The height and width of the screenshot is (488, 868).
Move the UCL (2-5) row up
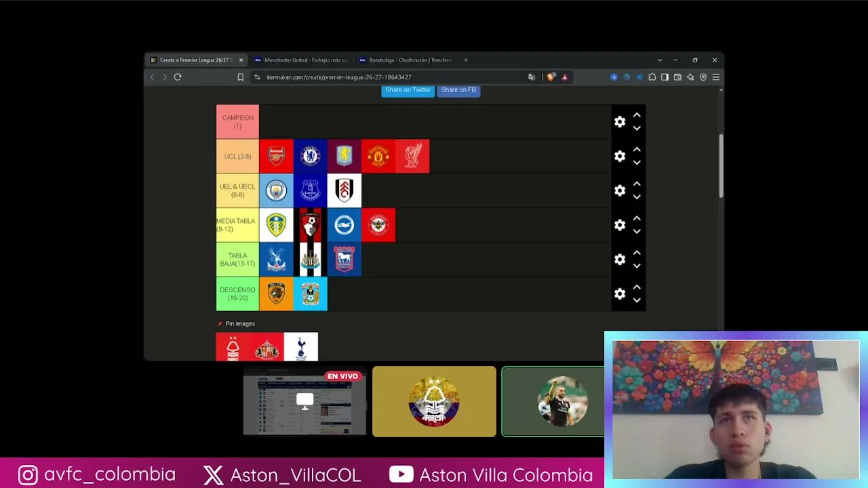(637, 150)
